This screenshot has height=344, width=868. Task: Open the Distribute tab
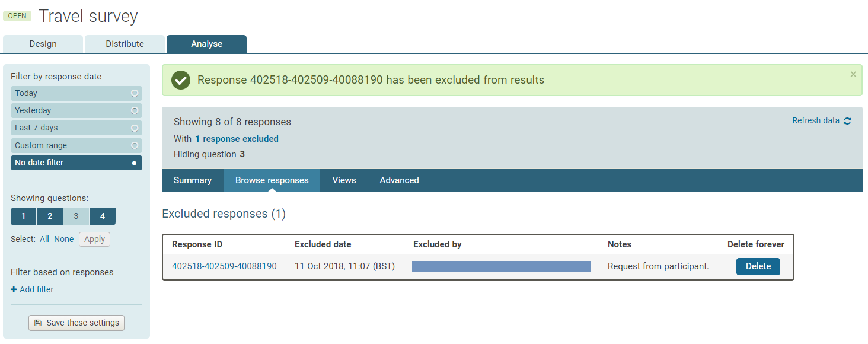(x=125, y=44)
